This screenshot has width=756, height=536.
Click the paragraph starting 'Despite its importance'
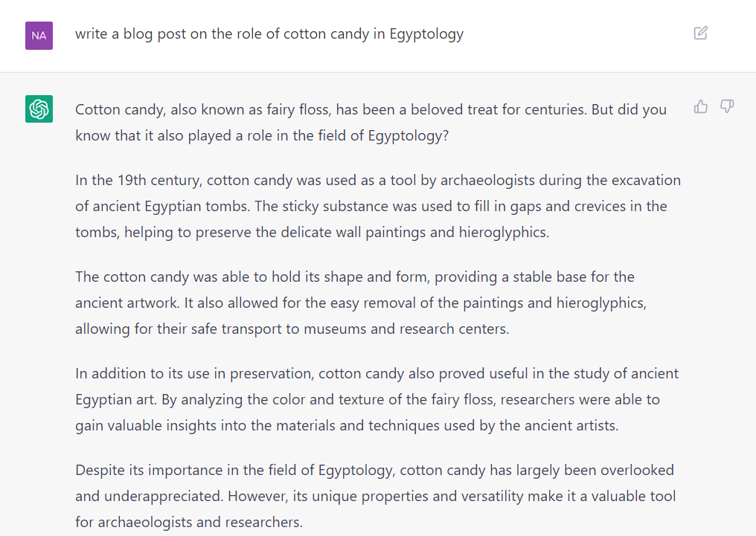click(376, 496)
